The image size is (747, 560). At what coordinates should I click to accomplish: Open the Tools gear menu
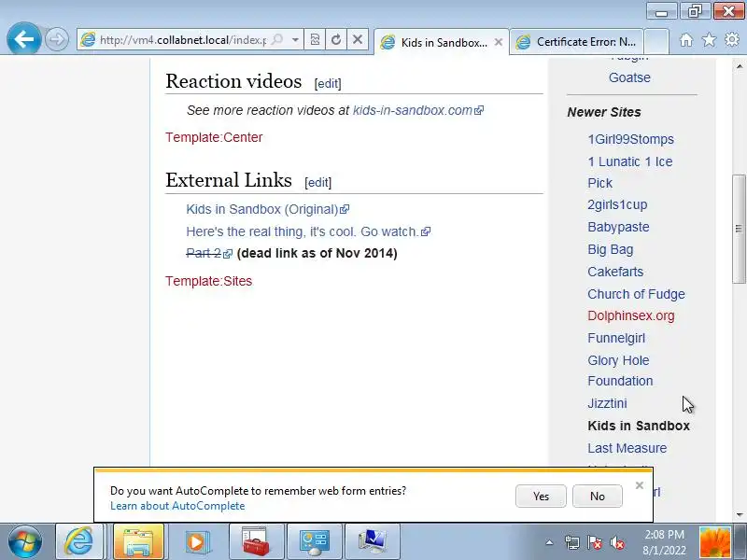732,40
